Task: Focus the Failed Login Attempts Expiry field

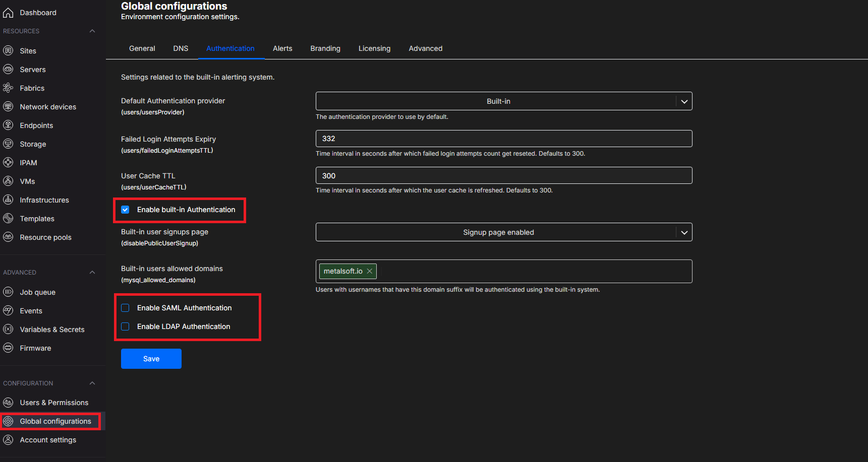Action: 503,139
